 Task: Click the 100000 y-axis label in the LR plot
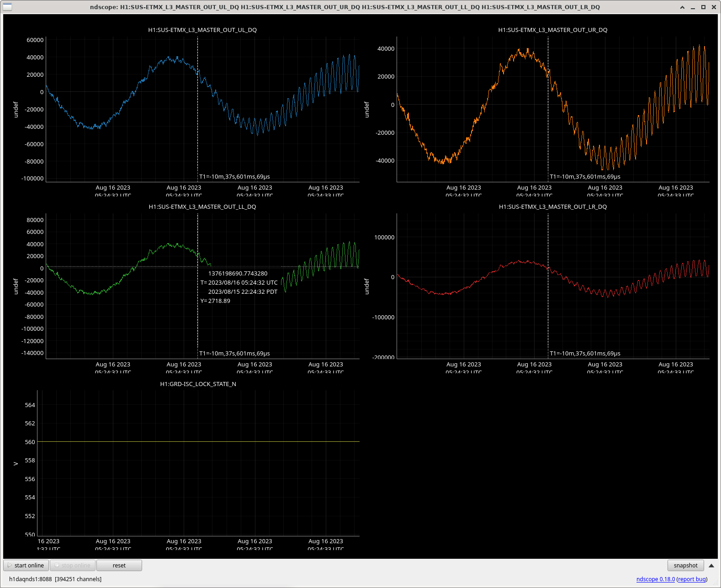pyautogui.click(x=384, y=237)
